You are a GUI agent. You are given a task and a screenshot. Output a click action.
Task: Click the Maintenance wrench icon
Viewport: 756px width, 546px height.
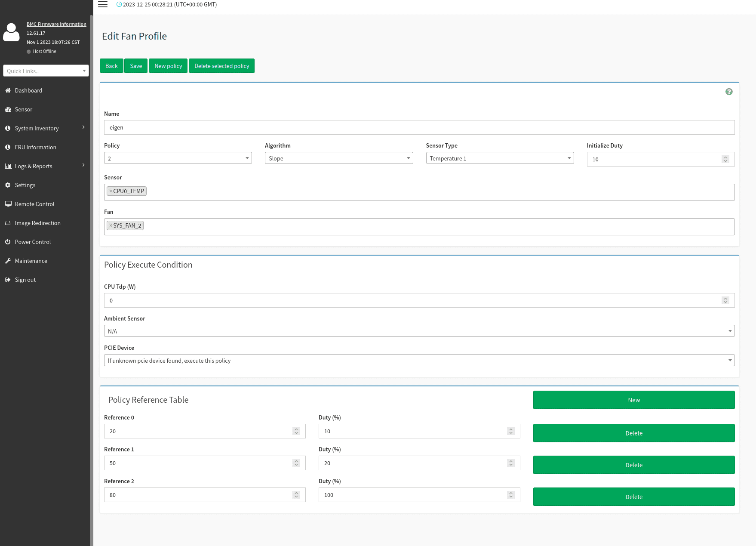(x=8, y=261)
